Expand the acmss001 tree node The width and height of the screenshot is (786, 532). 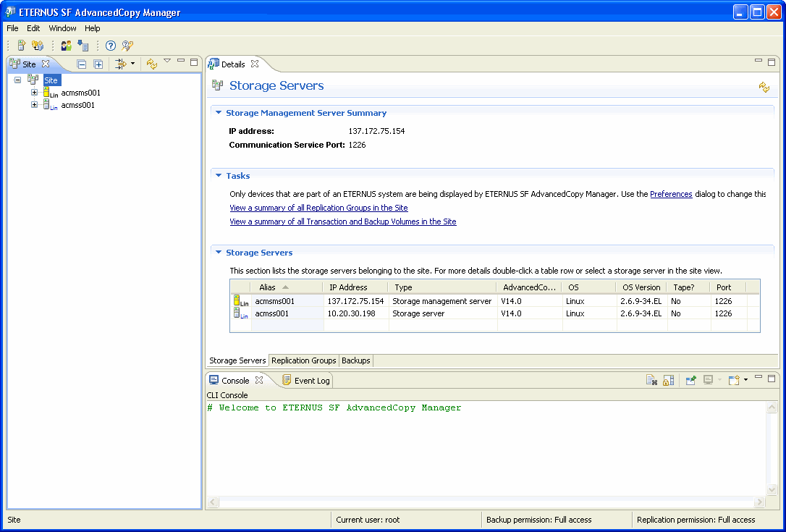point(34,105)
